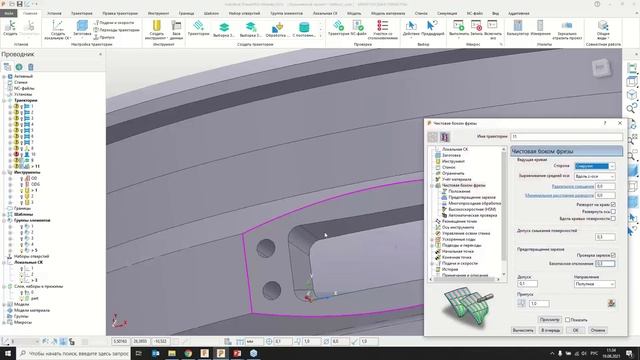640x360 pixels.
Task: Open Учёт столкновений in the ribbon
Action: point(383,29)
